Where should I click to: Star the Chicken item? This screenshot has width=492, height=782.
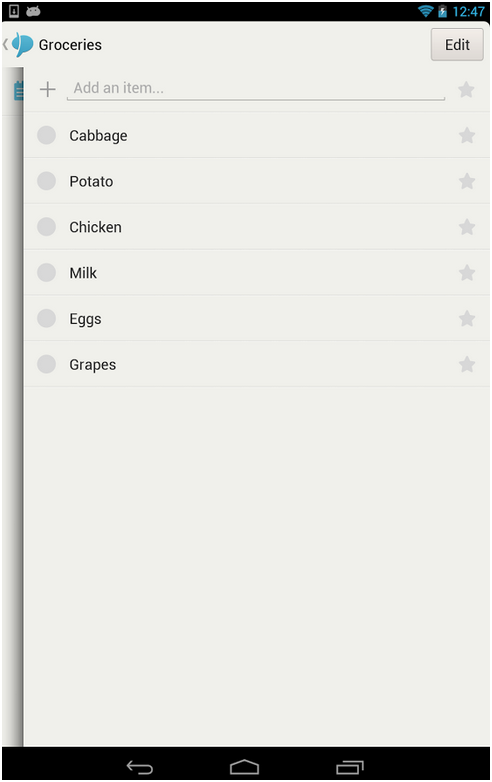click(x=467, y=227)
